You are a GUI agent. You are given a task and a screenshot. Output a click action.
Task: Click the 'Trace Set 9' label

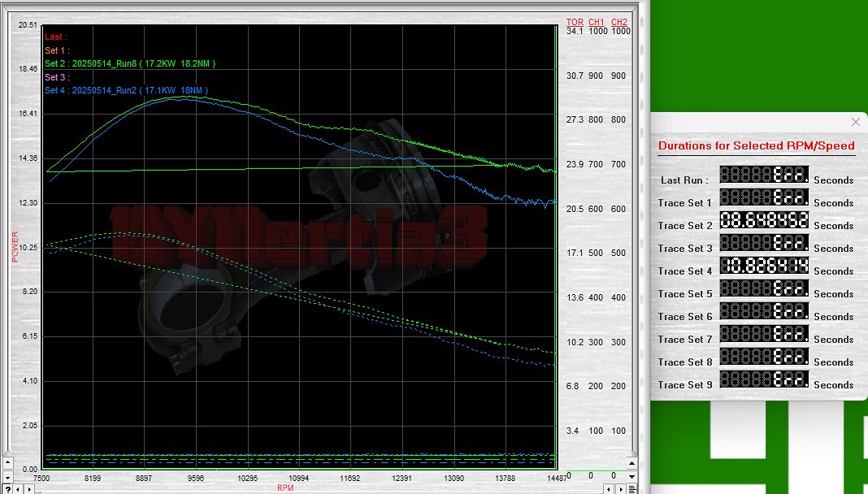point(685,384)
